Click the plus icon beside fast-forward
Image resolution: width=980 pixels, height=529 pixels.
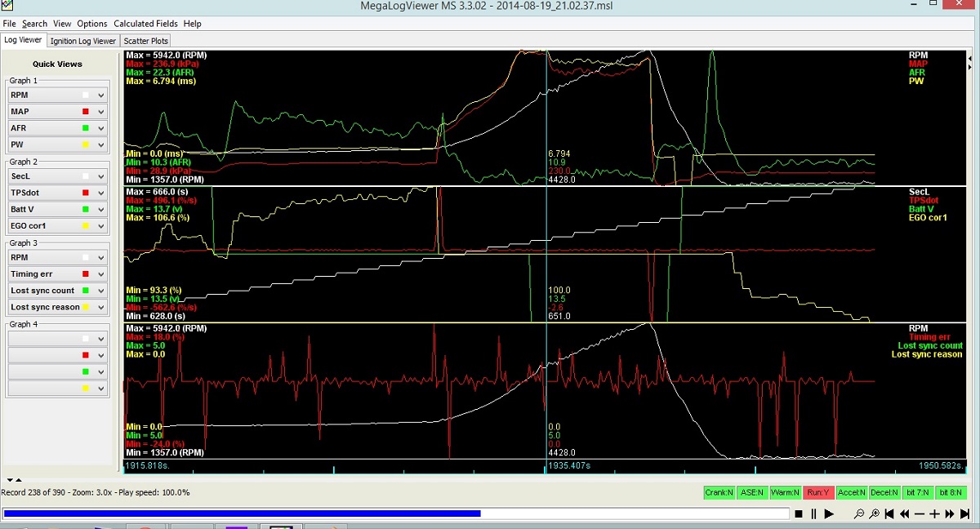coord(935,514)
